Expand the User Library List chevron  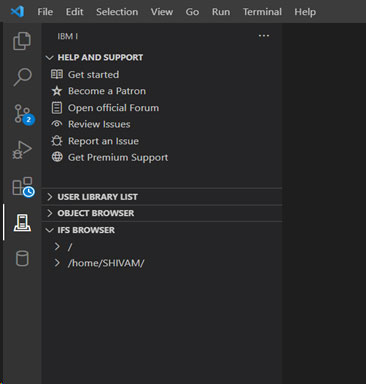(x=50, y=197)
